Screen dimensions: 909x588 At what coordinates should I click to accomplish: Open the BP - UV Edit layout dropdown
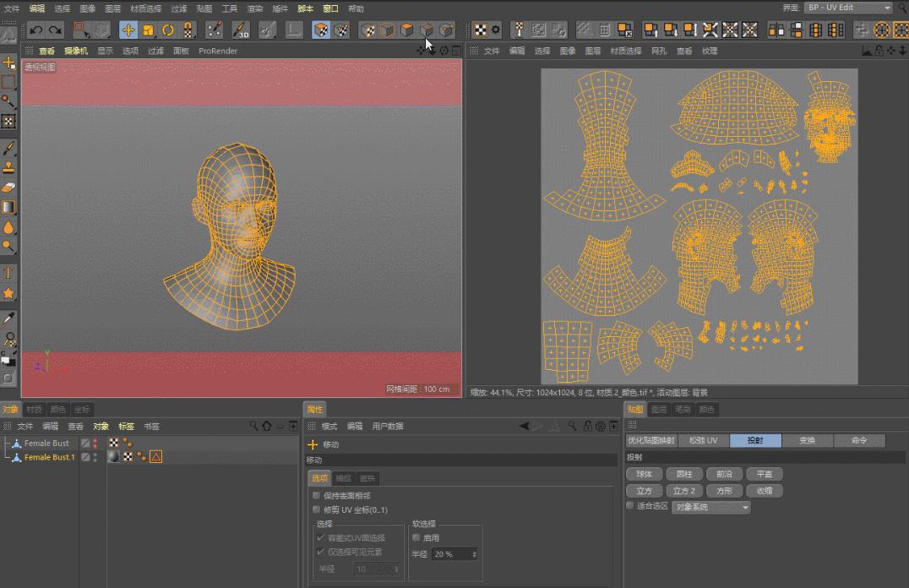pos(847,8)
